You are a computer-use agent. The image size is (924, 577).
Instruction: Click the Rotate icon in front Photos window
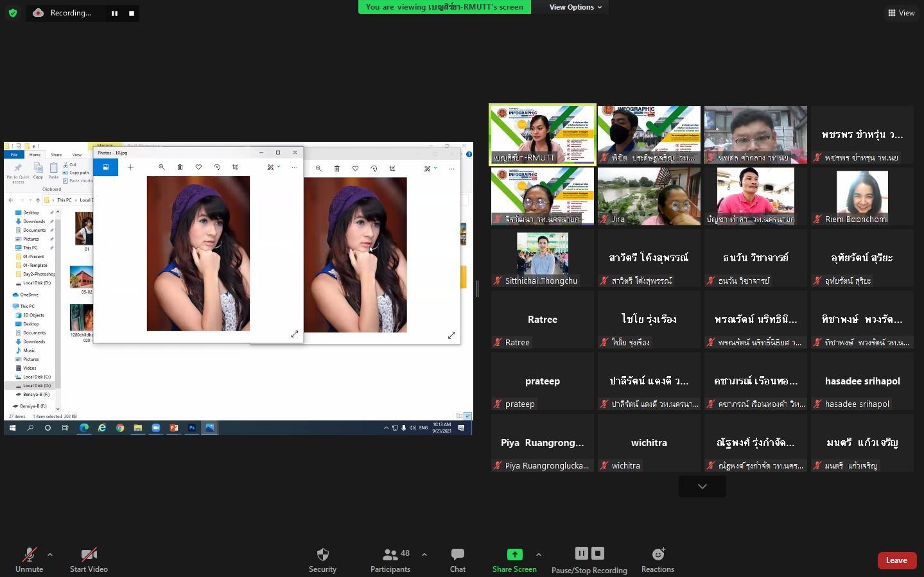217,168
